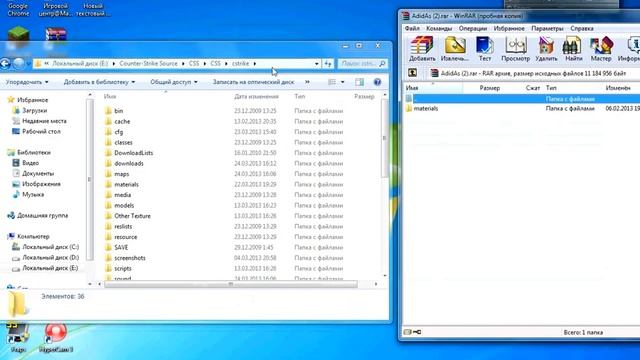This screenshot has width=640, height=360.
Task: Open recent pages dropdown next to navigation arrows
Action: coord(28,64)
